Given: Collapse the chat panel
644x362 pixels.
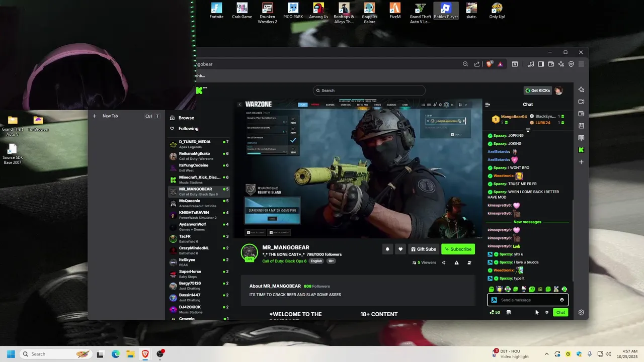Looking at the screenshot, I should (x=488, y=105).
